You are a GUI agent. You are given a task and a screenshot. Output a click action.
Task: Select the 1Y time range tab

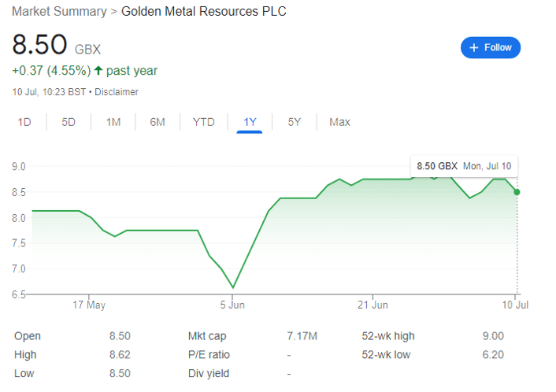click(x=250, y=122)
